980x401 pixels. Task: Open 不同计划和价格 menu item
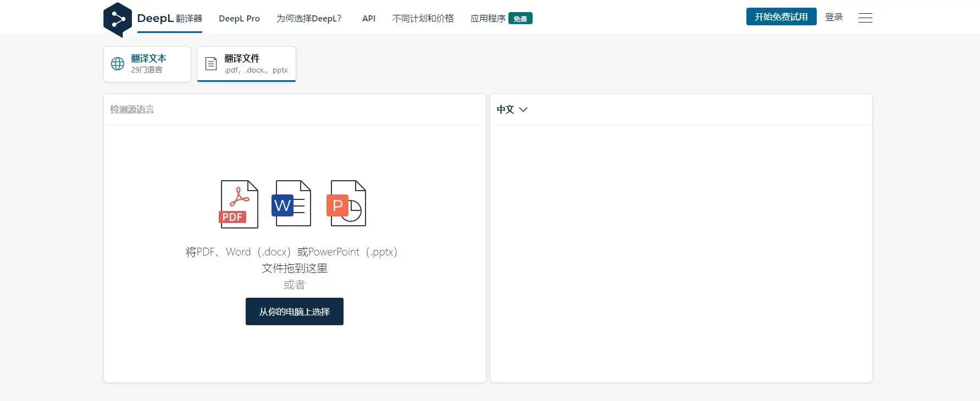click(423, 19)
